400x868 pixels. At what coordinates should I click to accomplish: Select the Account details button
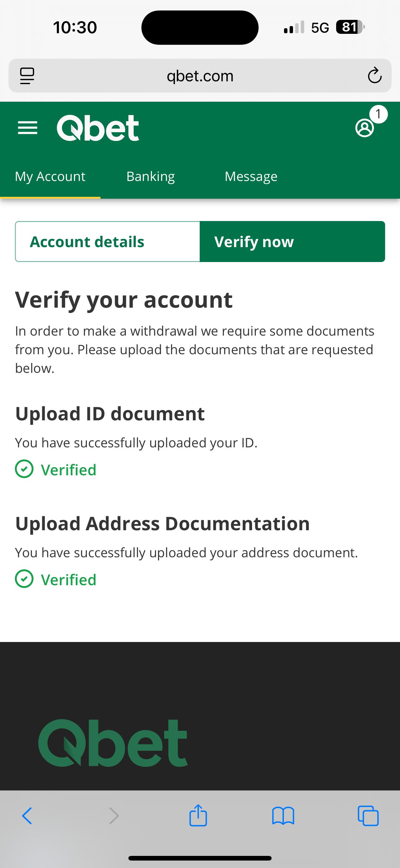coord(107,242)
